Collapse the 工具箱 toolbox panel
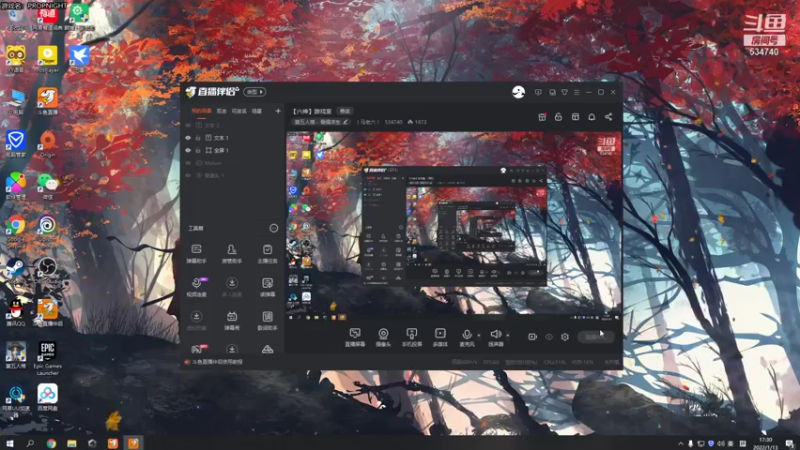800x450 pixels. [x=274, y=228]
